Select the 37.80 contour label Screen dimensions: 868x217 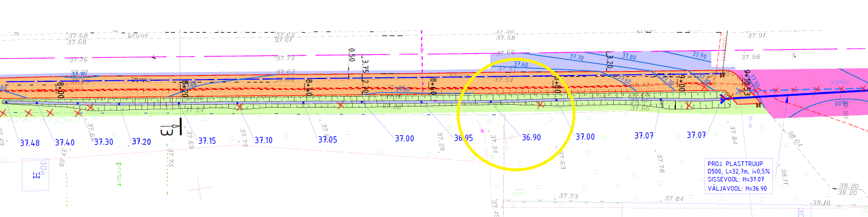pyautogui.click(x=629, y=57)
